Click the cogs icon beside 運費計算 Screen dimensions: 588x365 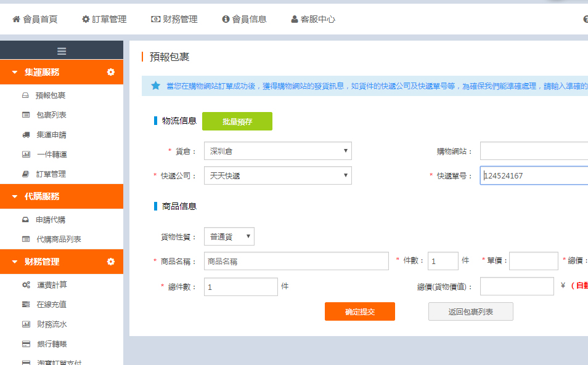27,285
